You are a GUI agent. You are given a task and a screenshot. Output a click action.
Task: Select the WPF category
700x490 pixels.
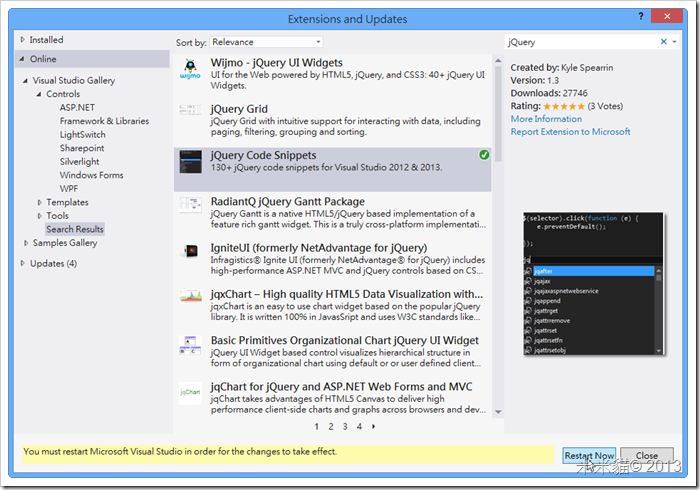69,189
